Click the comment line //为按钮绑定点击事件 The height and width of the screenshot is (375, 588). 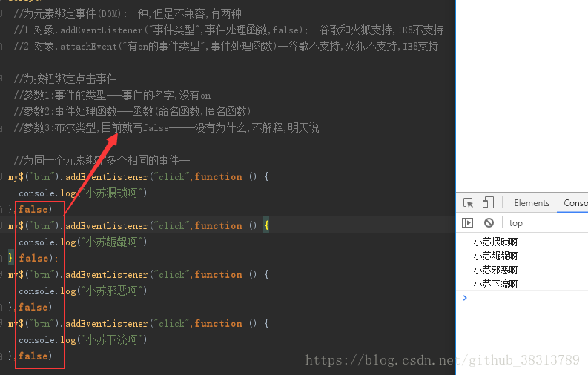[65, 79]
